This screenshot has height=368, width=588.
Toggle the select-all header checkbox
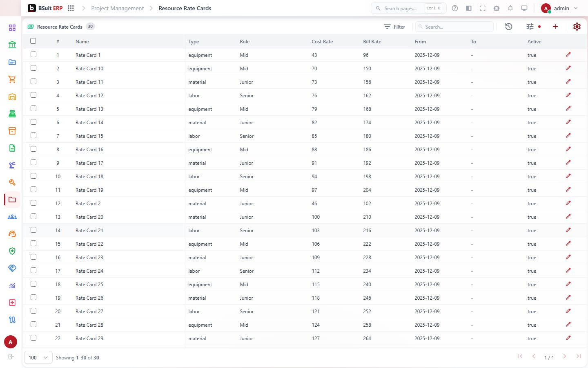pos(33,41)
